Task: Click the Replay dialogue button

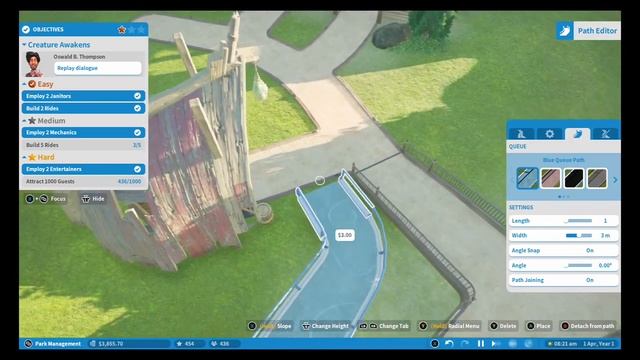Action: 98,68
